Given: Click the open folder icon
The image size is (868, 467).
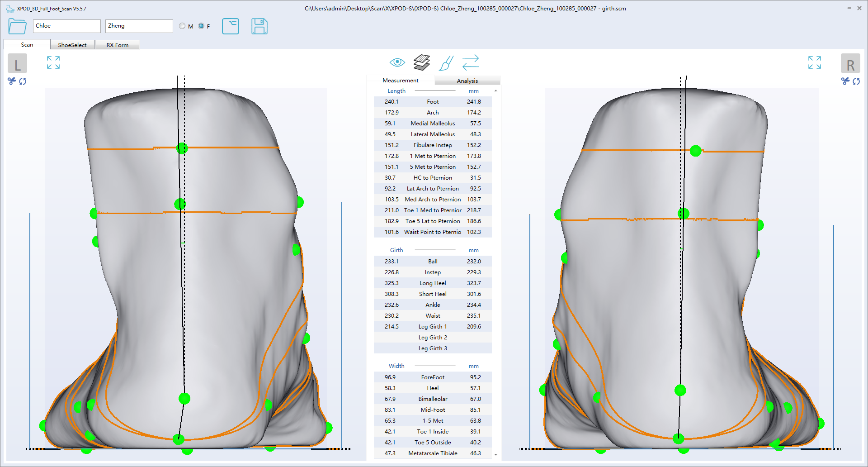Looking at the screenshot, I should (x=17, y=26).
